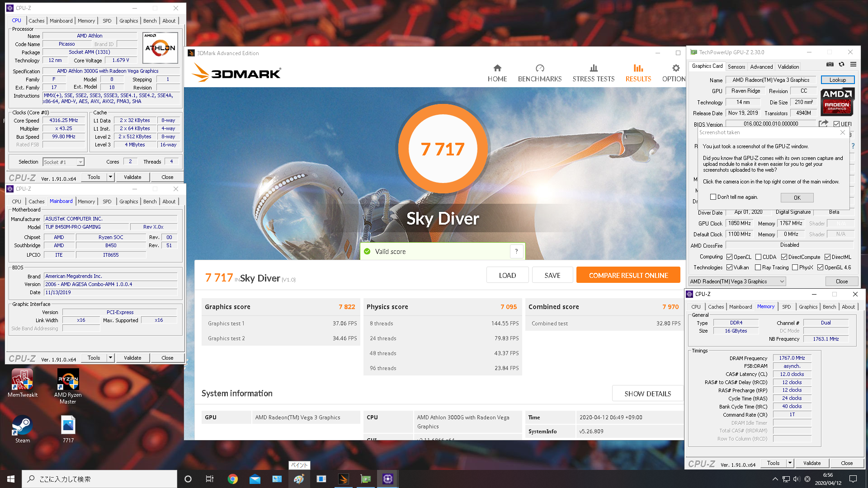Open Tools dropdown arrow in top CPU-Z
This screenshot has width=868, height=488.
point(110,177)
